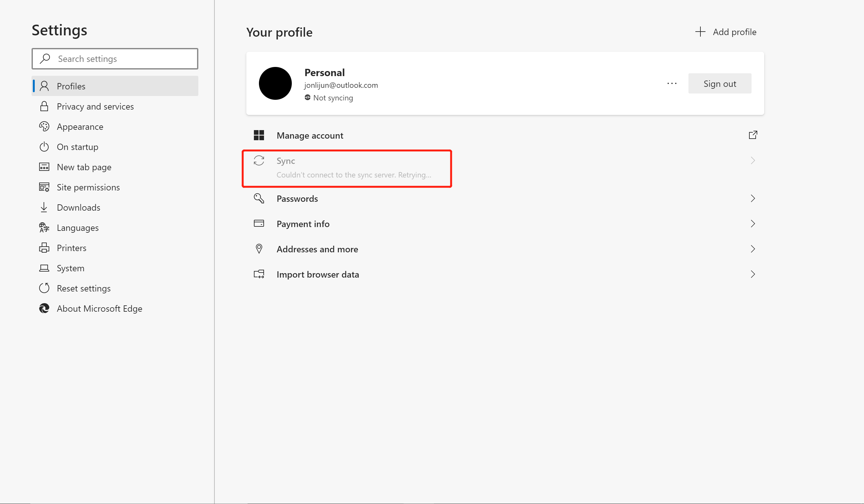Click the Add profile text link

pos(735,32)
